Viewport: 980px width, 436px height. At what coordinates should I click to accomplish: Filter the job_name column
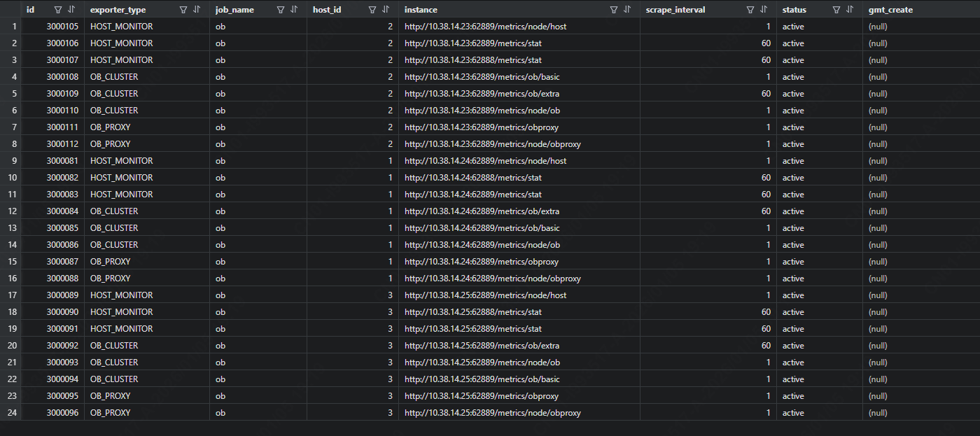pos(281,10)
